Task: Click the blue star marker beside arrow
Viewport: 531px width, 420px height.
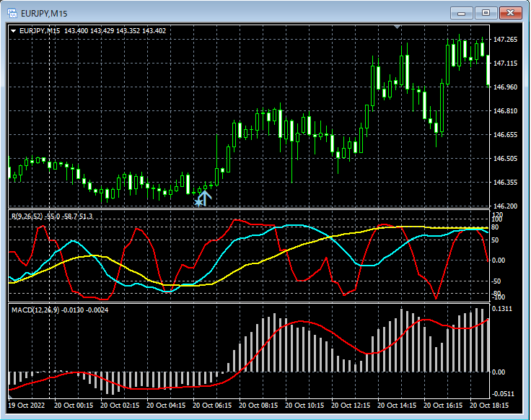Action: (x=197, y=203)
